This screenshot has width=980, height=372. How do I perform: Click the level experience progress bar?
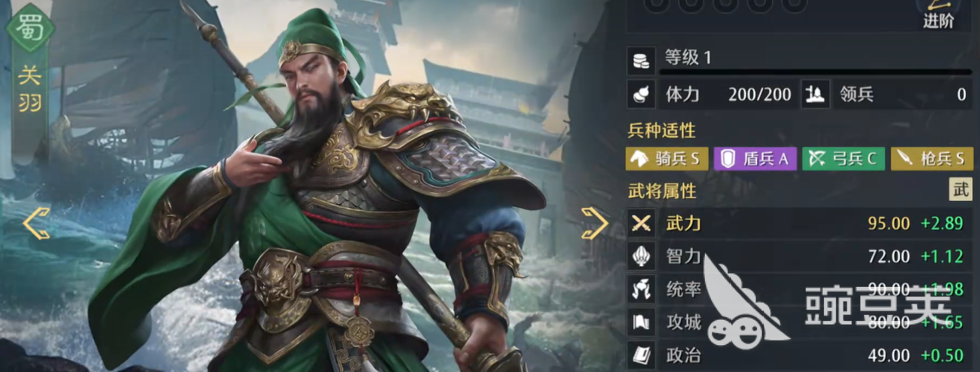pos(815,72)
